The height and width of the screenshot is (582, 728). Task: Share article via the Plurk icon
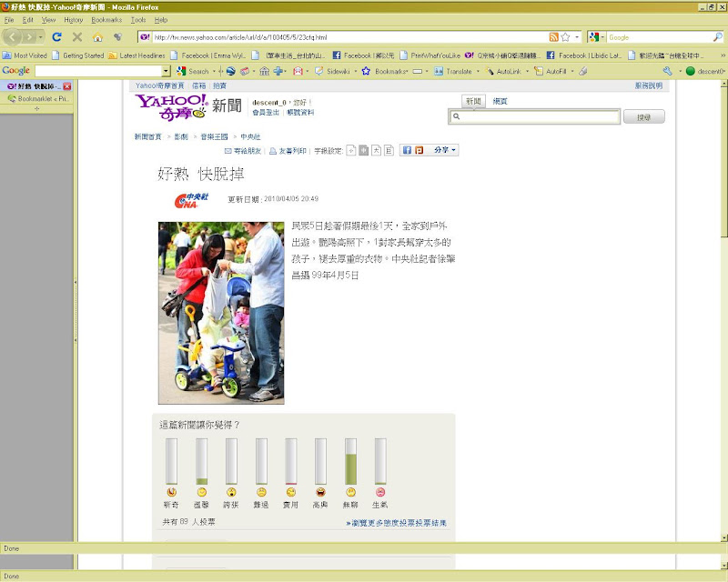[x=419, y=150]
